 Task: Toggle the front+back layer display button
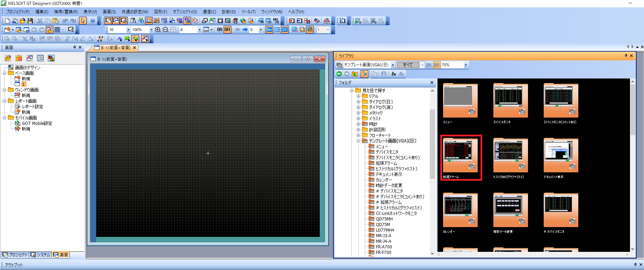[310, 30]
